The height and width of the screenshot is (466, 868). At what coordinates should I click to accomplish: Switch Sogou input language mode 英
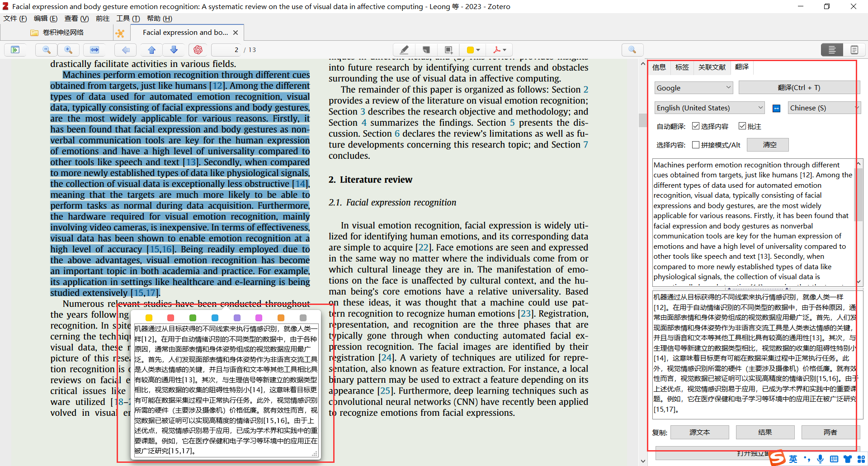(x=793, y=459)
